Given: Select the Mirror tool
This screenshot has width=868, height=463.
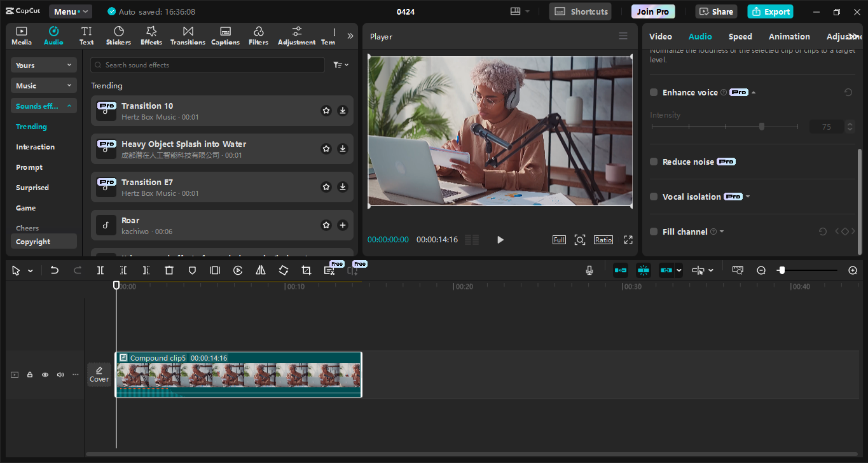Looking at the screenshot, I should point(260,270).
